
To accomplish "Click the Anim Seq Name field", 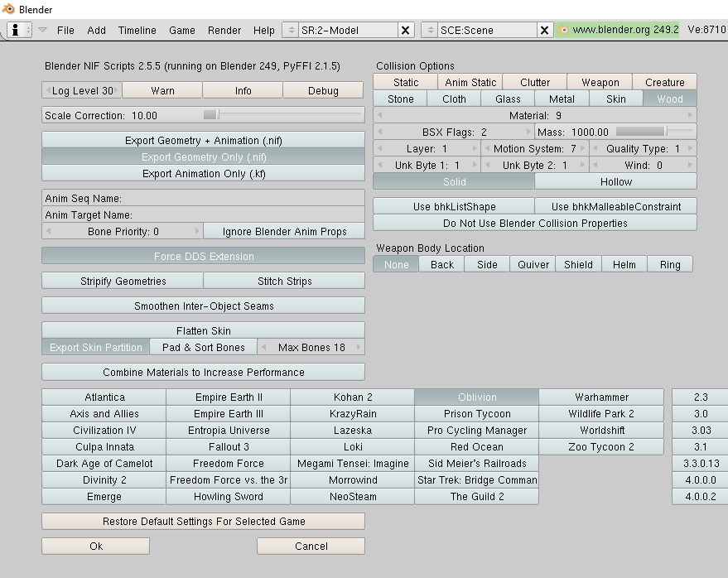I will (204, 198).
